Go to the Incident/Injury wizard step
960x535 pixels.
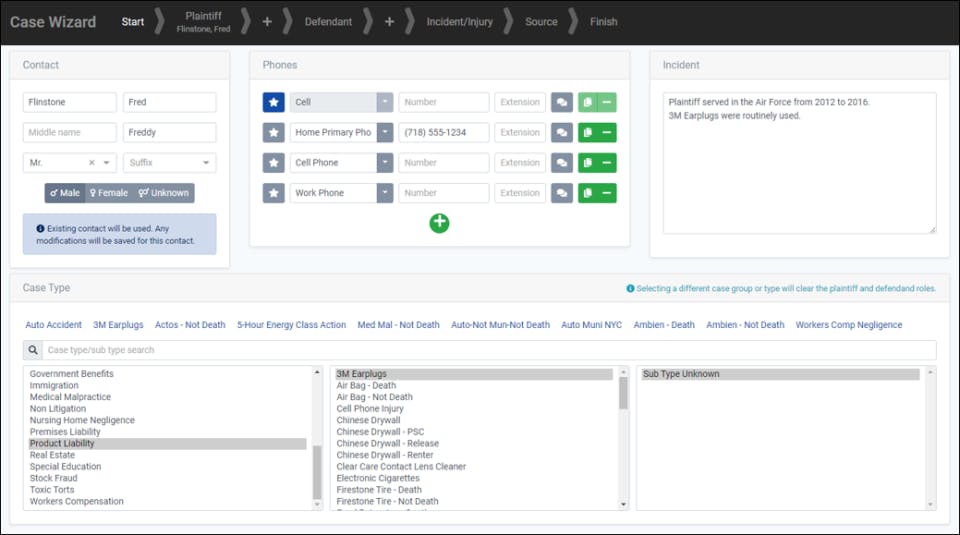coord(460,21)
